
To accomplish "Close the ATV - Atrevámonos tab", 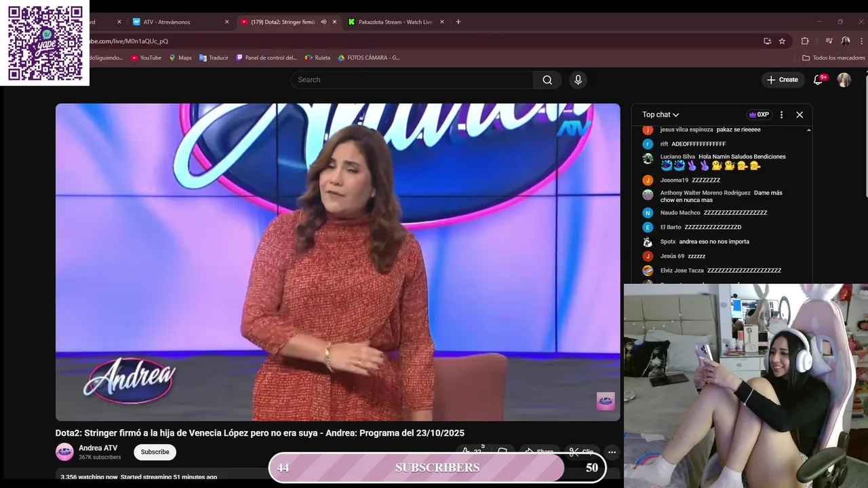I will click(226, 22).
